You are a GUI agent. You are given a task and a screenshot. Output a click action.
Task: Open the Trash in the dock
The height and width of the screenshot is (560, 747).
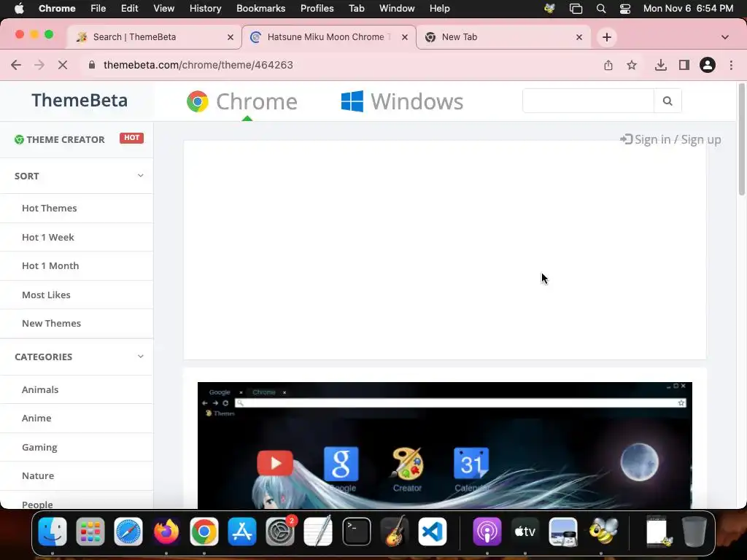(x=694, y=532)
